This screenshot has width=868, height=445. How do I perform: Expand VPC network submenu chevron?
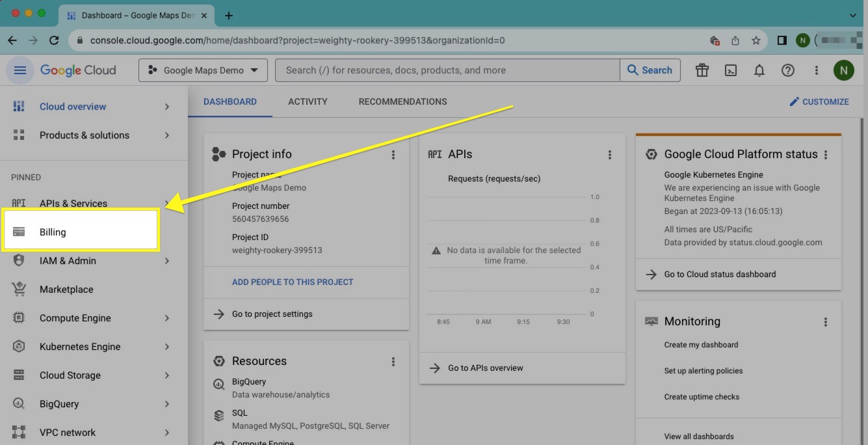pos(167,432)
